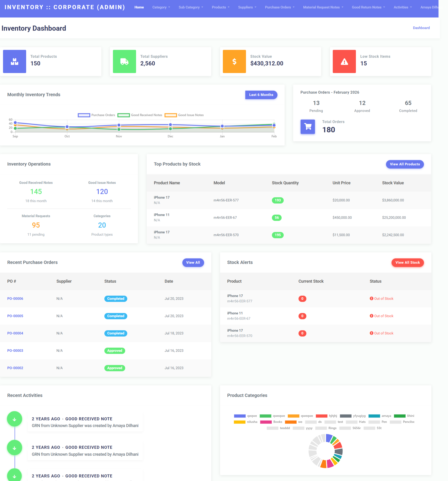
Task: Click the second activity's green arrow icon
Action: [x=15, y=448]
